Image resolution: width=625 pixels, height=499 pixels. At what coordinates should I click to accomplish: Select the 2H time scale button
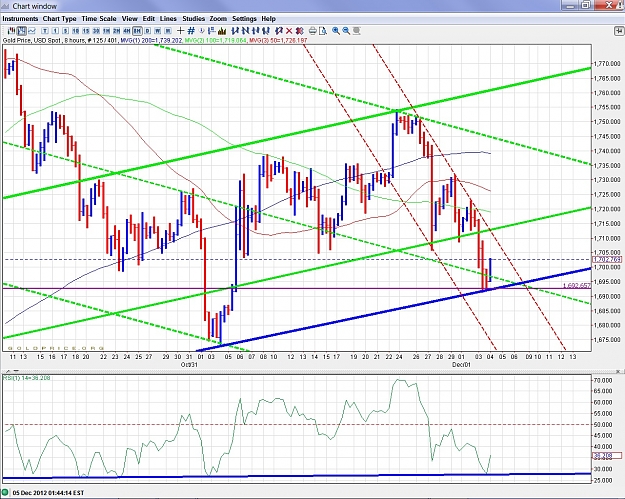pyautogui.click(x=116, y=31)
